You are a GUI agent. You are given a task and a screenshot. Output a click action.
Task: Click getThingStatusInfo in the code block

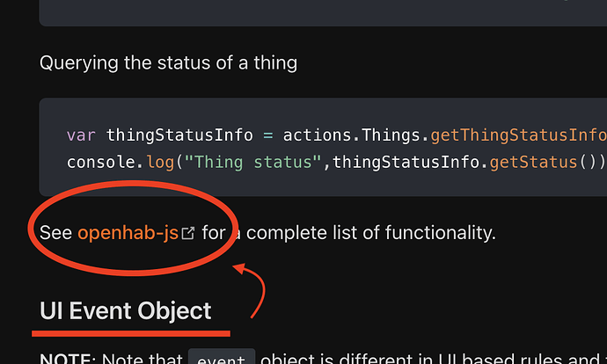(x=518, y=135)
